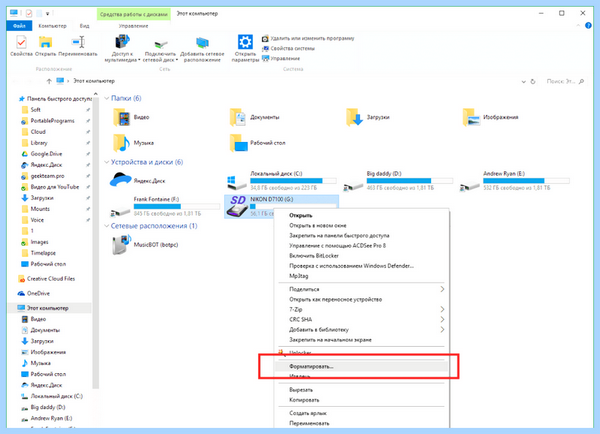Open Google Drive in sidebar
Viewport: 600px width, 434px height.
coord(46,154)
